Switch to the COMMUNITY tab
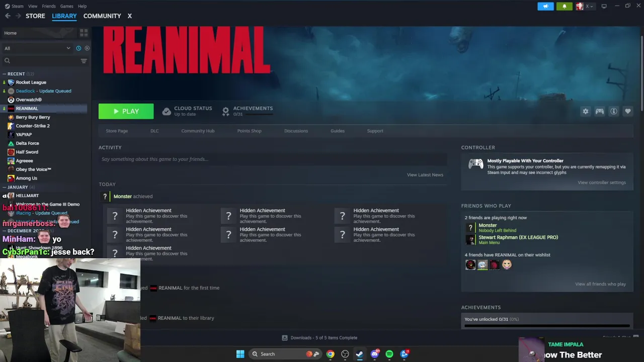This screenshot has height=362, width=644. point(102,16)
